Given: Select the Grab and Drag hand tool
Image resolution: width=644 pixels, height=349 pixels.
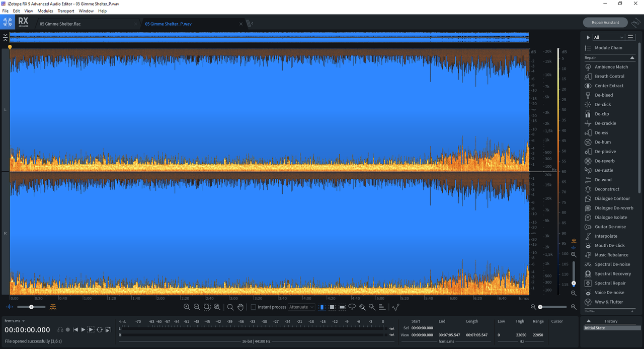Looking at the screenshot, I should [x=240, y=307].
